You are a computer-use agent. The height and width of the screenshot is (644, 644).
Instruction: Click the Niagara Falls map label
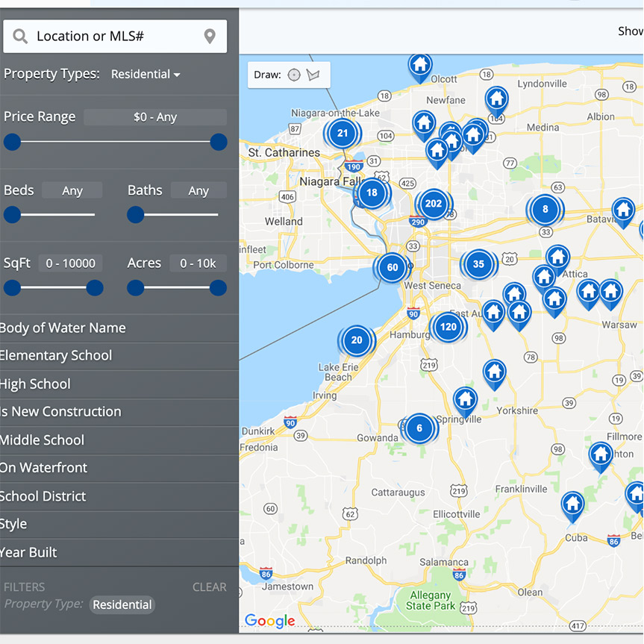[332, 181]
